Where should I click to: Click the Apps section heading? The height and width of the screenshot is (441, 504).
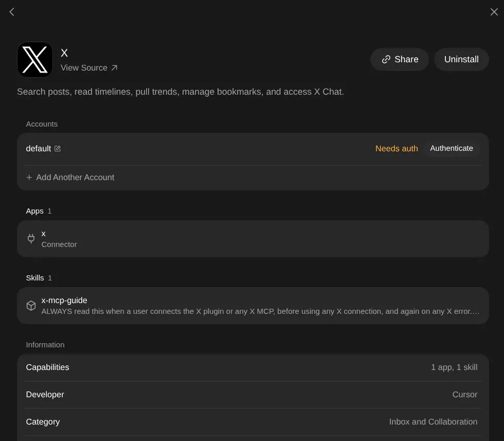35,211
